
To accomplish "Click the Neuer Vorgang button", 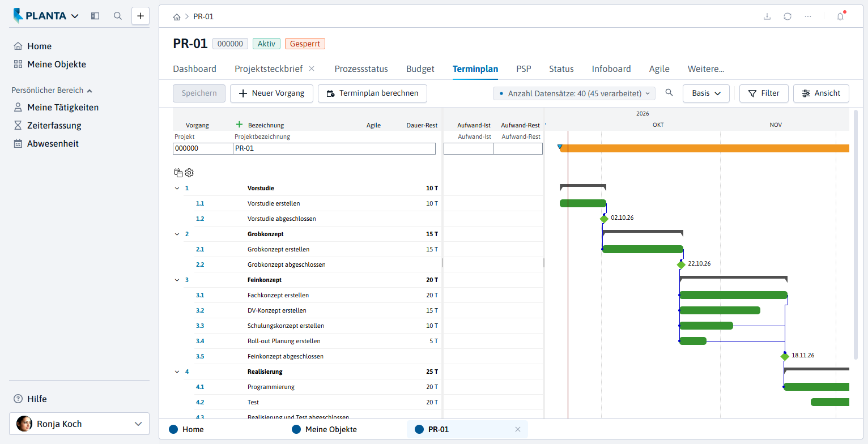I will (x=271, y=93).
